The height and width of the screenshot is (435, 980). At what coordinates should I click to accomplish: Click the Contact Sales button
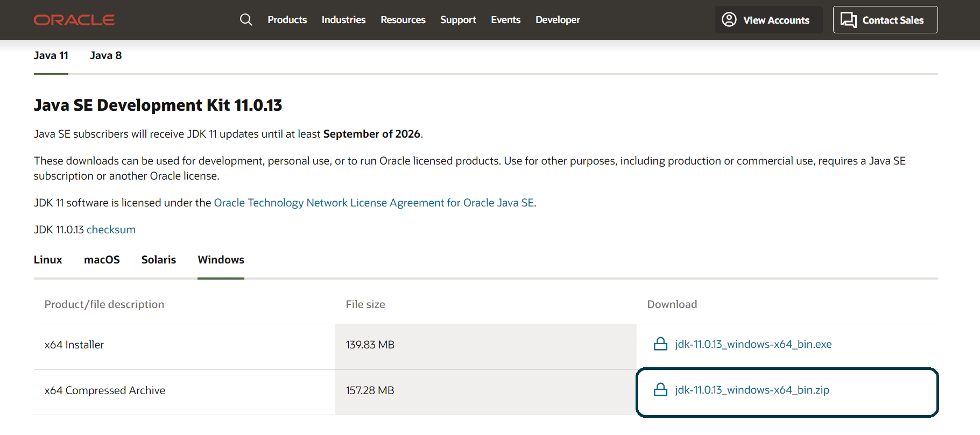tap(885, 20)
